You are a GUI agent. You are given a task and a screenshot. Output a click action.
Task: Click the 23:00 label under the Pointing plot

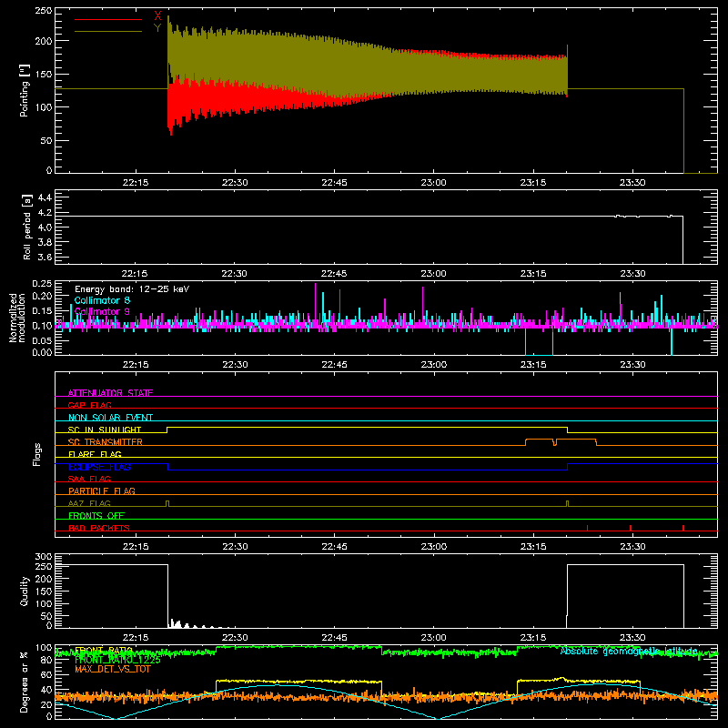pyautogui.click(x=434, y=183)
